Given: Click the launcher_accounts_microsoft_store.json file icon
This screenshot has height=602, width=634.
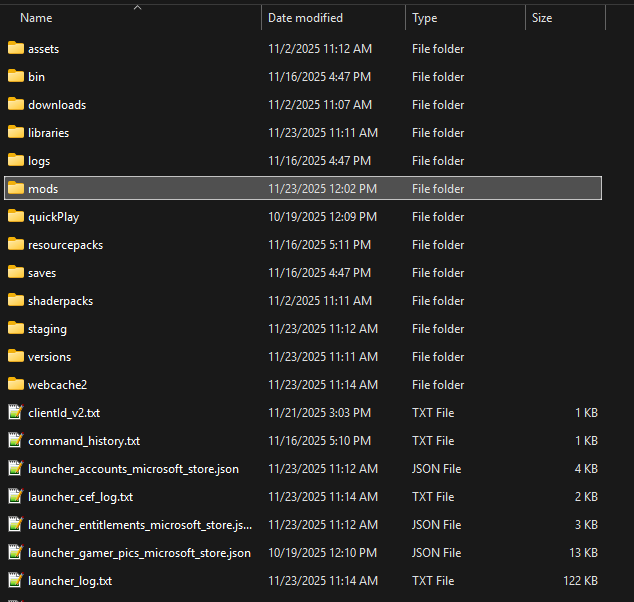Looking at the screenshot, I should pyautogui.click(x=16, y=468).
